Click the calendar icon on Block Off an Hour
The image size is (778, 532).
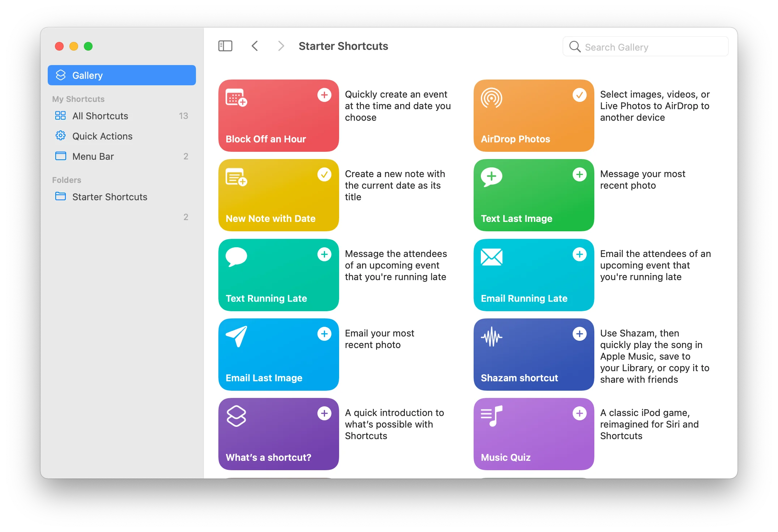point(236,98)
